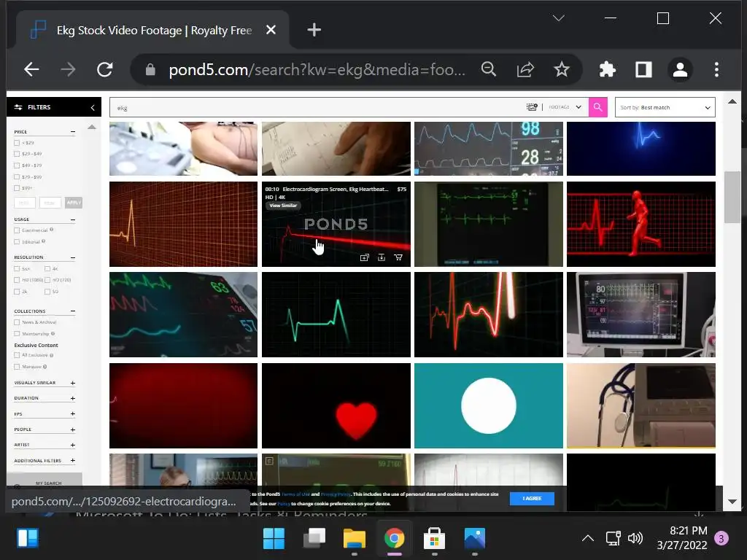Screen dimensions: 747x560
Task: Click the price Apply button
Action: (74, 203)
